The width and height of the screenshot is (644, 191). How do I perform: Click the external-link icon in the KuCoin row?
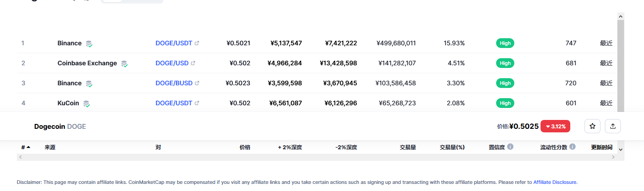click(197, 103)
